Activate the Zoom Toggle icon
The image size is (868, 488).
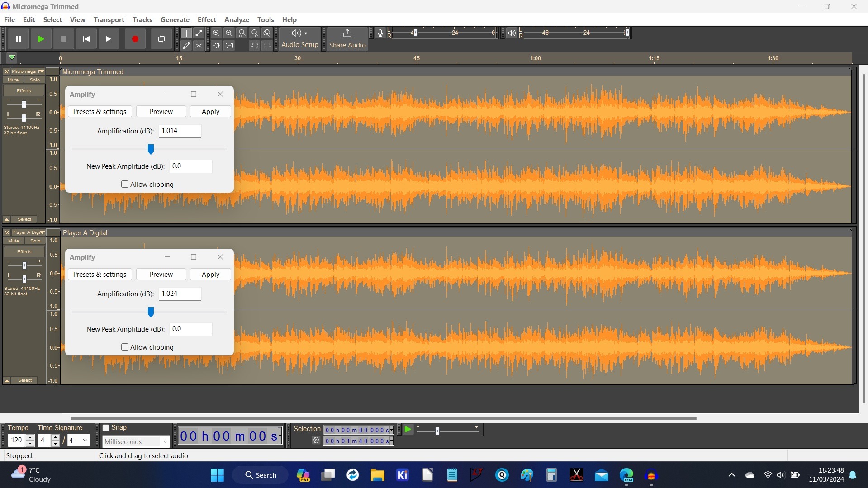[x=267, y=33]
